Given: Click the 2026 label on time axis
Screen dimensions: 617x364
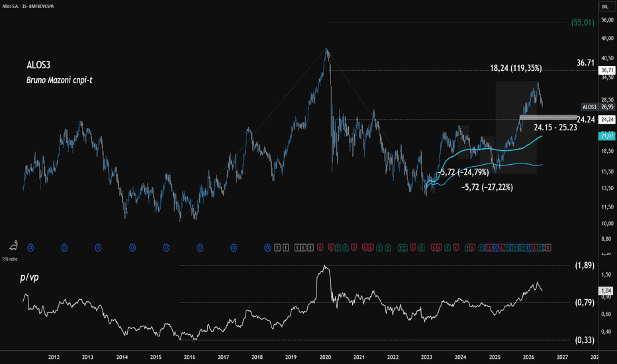Looking at the screenshot, I should tap(528, 357).
